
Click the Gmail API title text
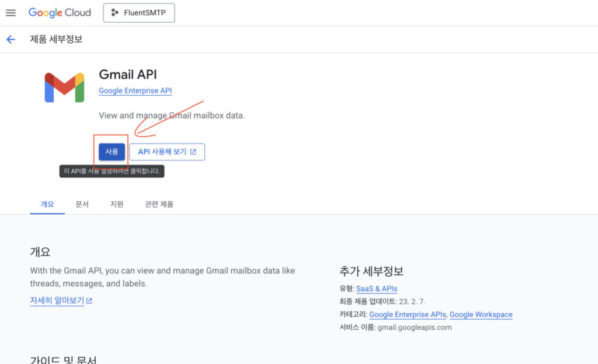tap(128, 74)
